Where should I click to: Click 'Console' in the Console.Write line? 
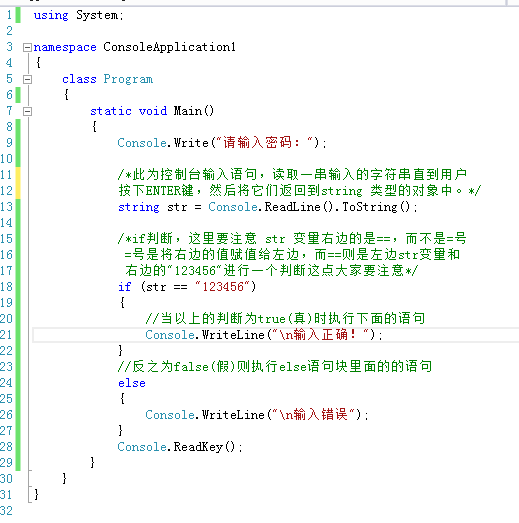point(142,143)
